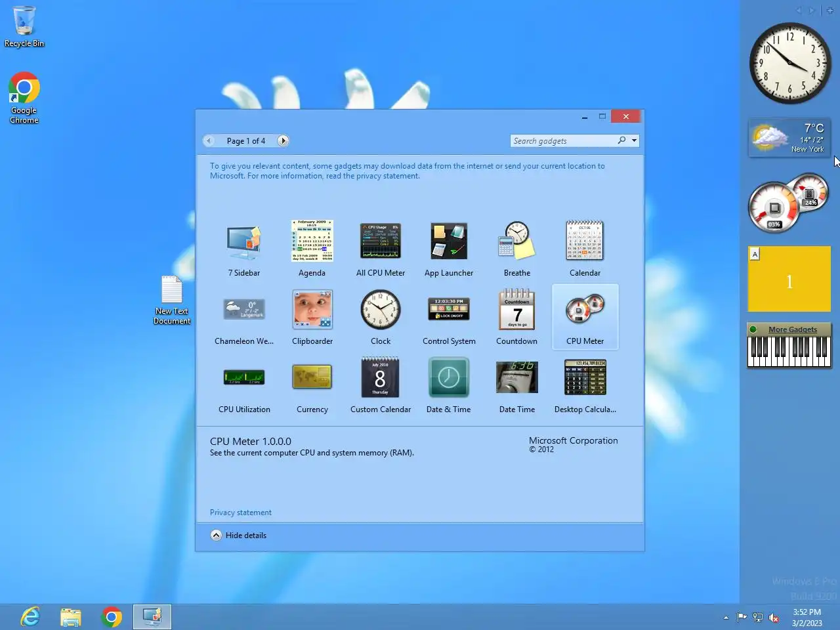
Task: Select the Custom Calendar gadget icon
Action: (x=381, y=377)
